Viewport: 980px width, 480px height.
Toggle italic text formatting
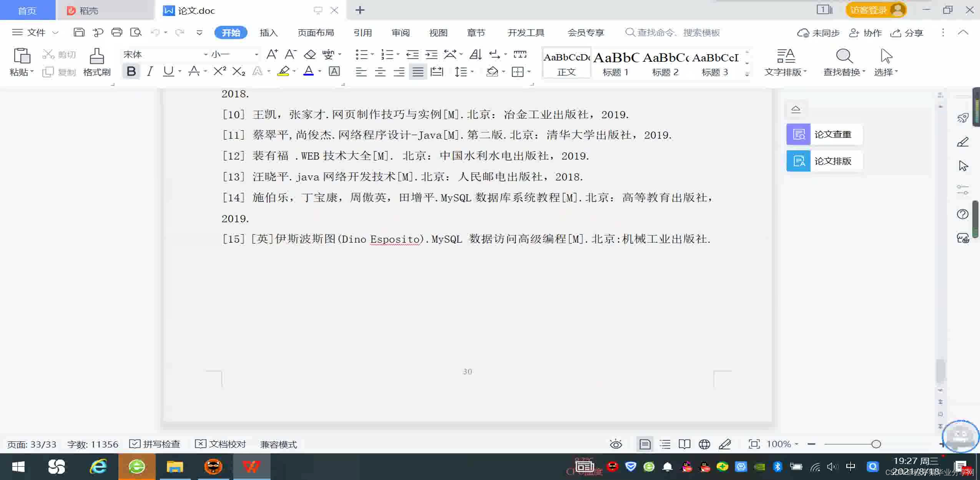pos(150,71)
